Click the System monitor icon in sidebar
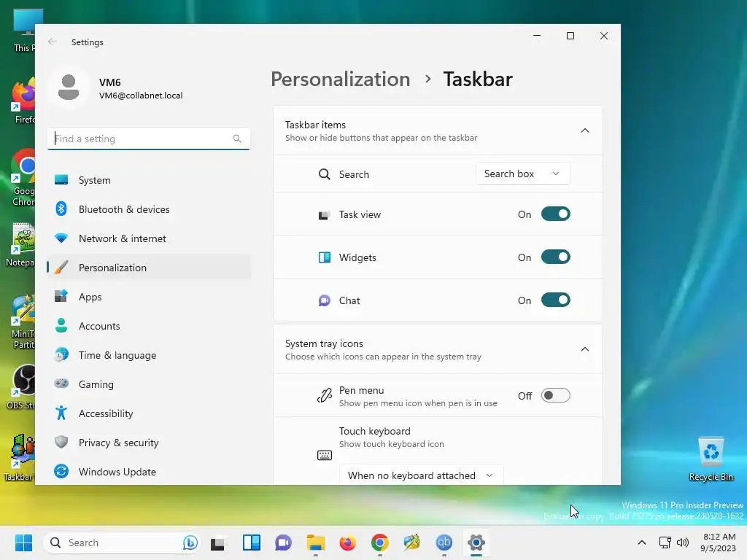 pos(61,180)
